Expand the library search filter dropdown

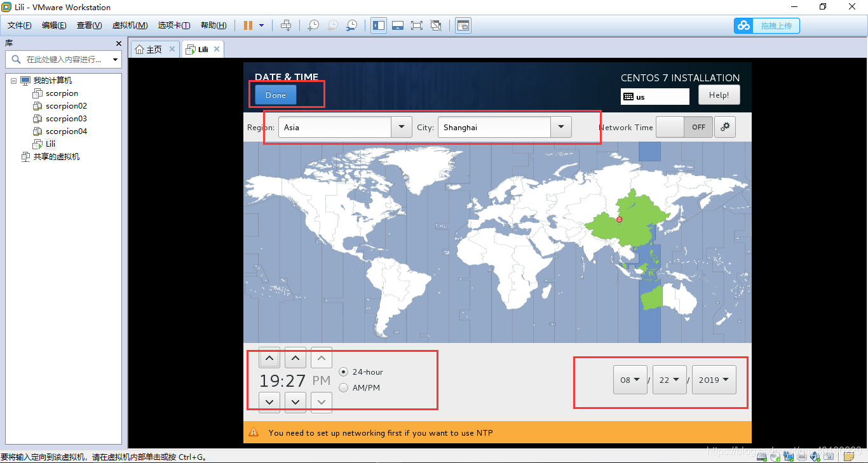[x=115, y=59]
